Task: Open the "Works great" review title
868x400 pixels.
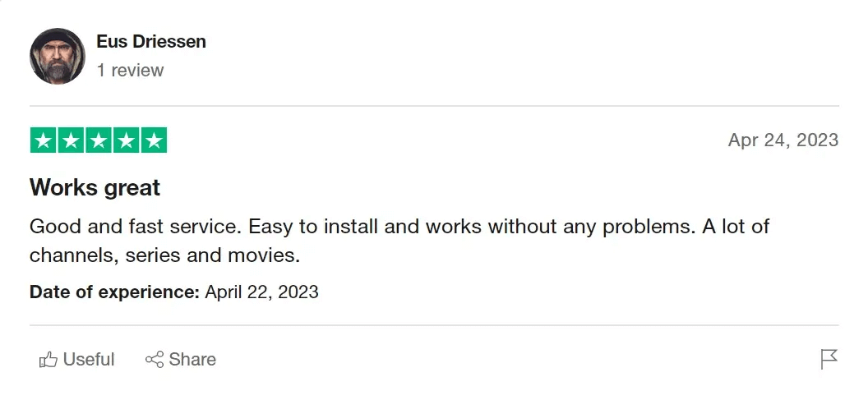Action: (x=95, y=187)
